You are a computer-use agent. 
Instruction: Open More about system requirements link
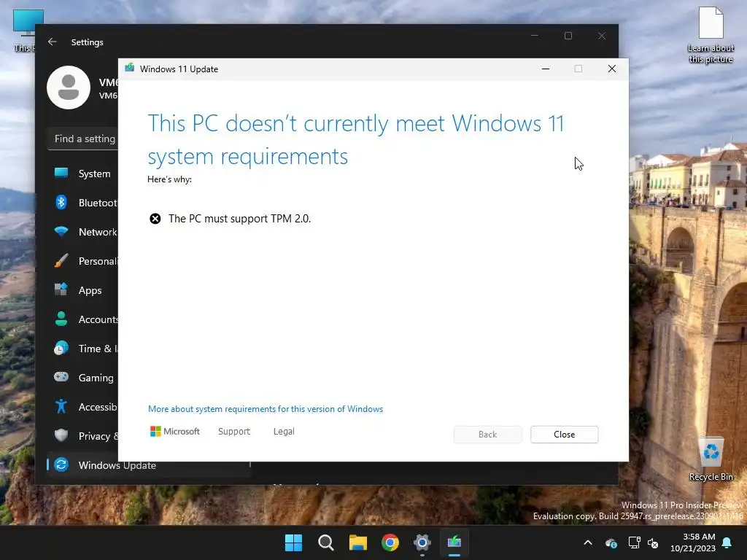tap(266, 409)
